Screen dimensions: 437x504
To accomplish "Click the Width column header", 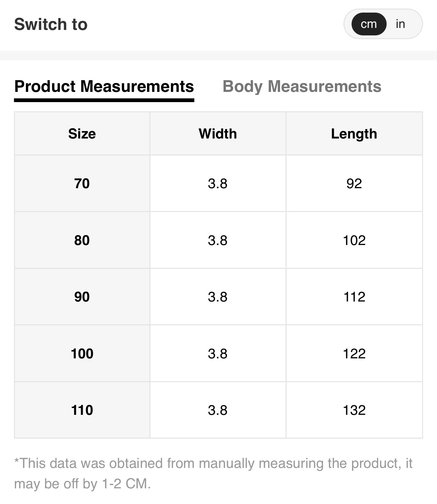I will [x=218, y=134].
